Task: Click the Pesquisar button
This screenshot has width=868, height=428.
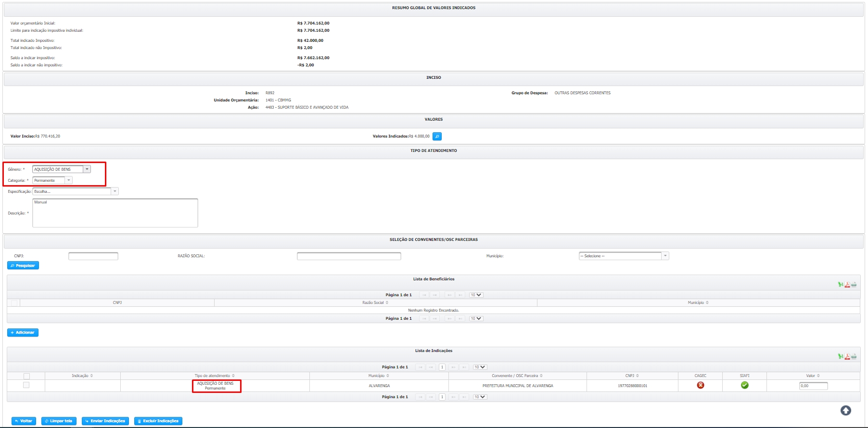Action: click(x=23, y=265)
